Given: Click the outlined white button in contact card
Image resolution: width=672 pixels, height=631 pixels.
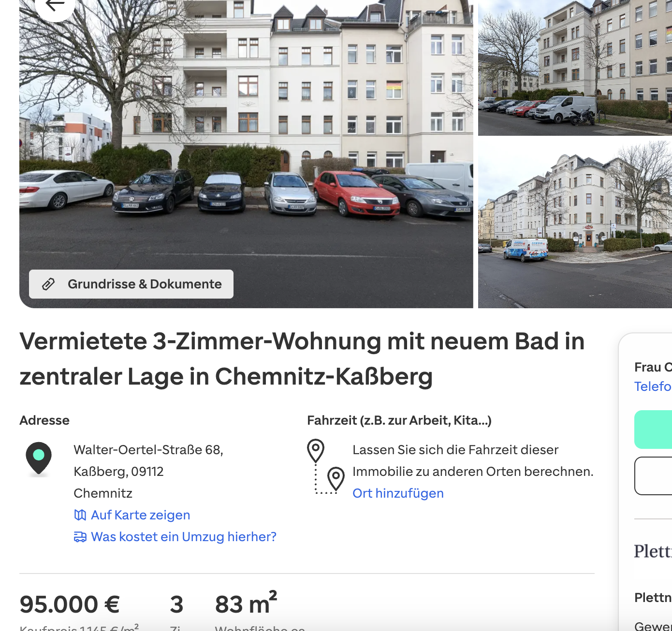Looking at the screenshot, I should pyautogui.click(x=653, y=476).
